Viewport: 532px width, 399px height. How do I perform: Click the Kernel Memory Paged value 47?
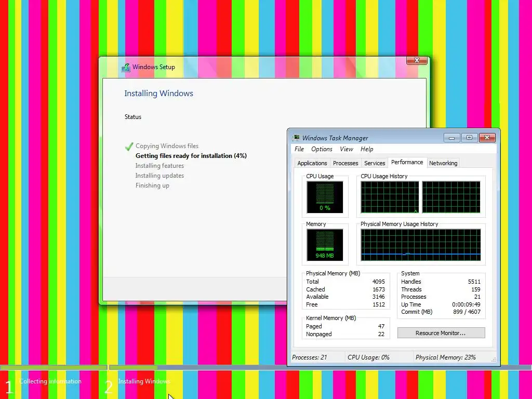point(381,326)
